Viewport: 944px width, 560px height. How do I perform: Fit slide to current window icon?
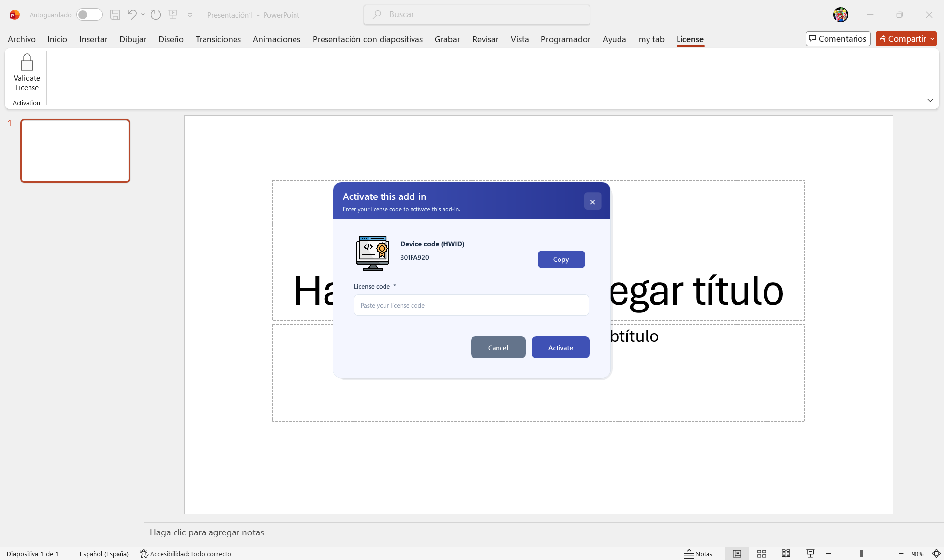click(x=936, y=554)
